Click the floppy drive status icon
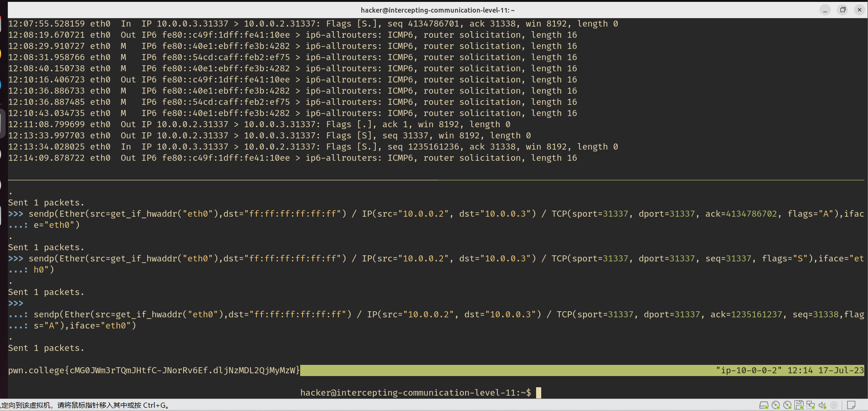This screenshot has width=868, height=411. click(x=799, y=405)
